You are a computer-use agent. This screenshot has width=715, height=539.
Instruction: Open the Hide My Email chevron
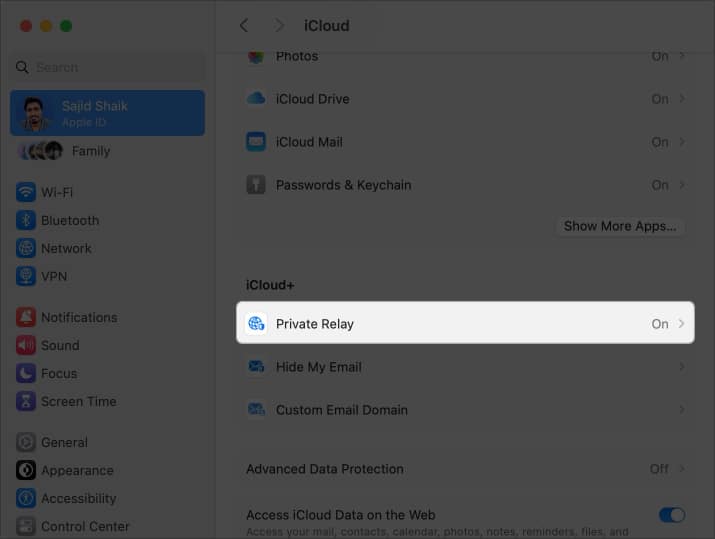pyautogui.click(x=682, y=367)
